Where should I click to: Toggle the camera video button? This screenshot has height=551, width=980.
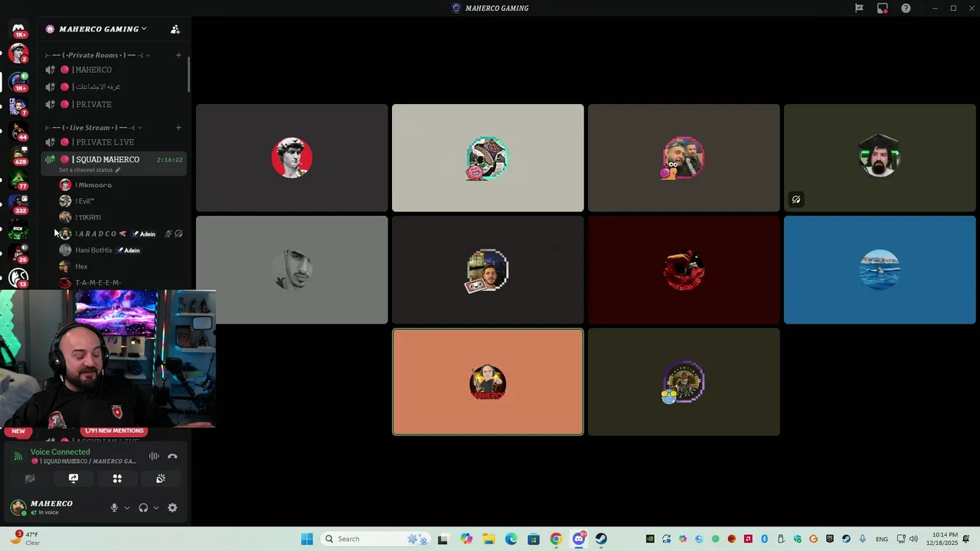click(x=30, y=478)
